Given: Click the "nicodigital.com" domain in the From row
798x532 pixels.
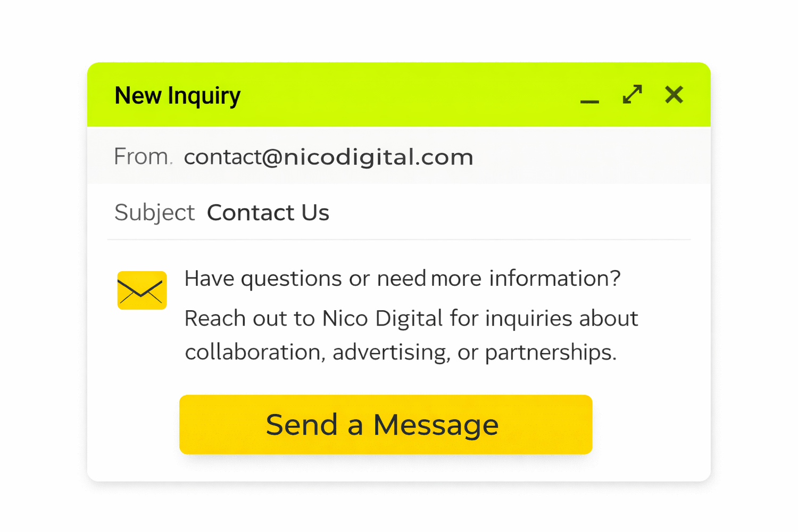Looking at the screenshot, I should pyautogui.click(x=378, y=157).
